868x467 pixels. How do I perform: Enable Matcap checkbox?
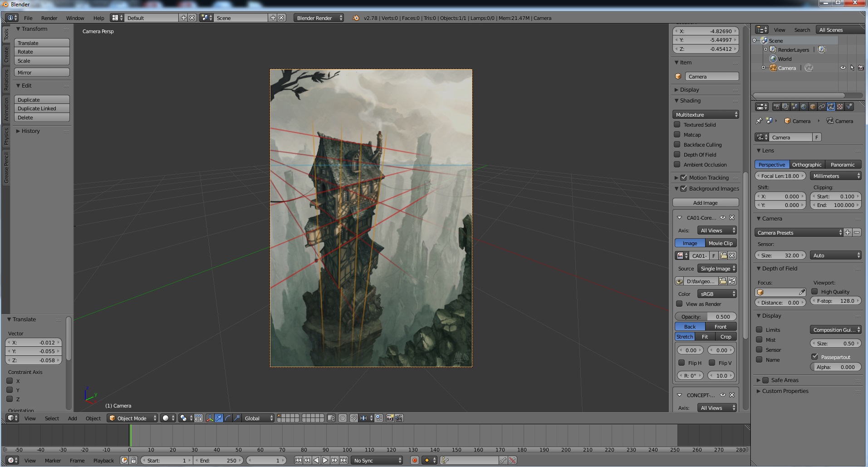click(677, 134)
